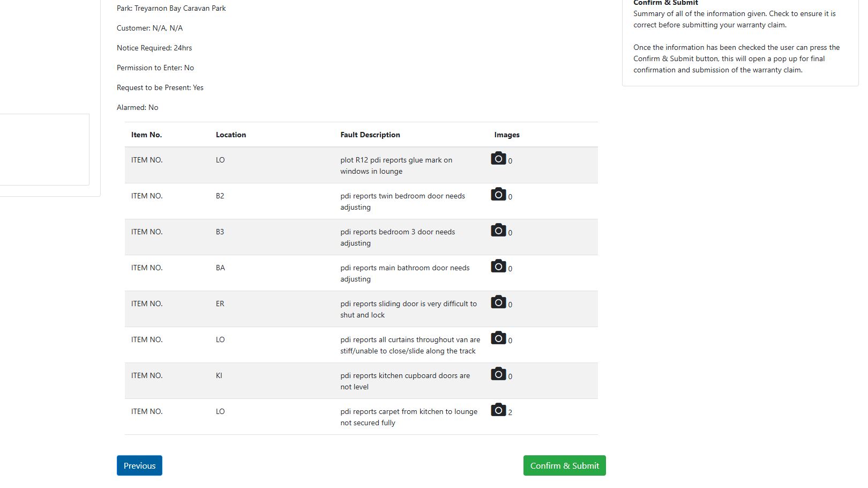The image size is (868, 488).
Task: Click the sliding door difficult to shut description
Action: pos(408,309)
